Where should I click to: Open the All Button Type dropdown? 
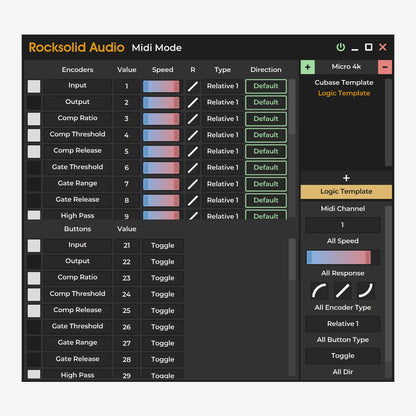[x=343, y=356]
